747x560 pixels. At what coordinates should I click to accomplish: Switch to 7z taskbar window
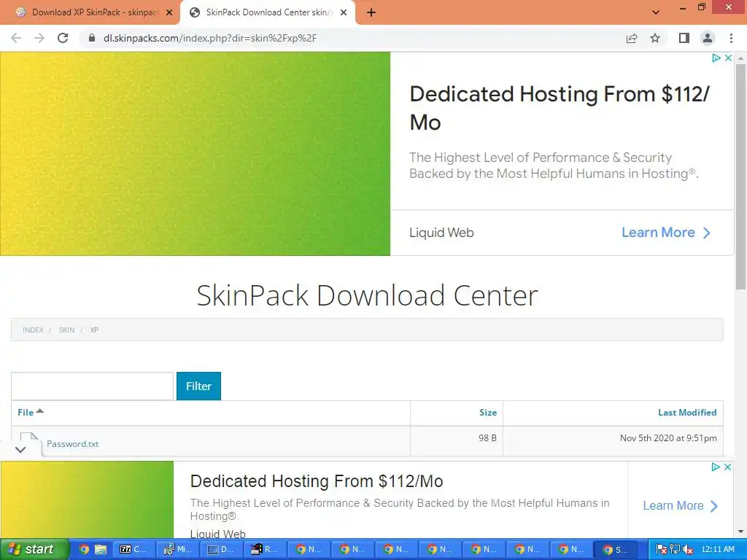134,550
